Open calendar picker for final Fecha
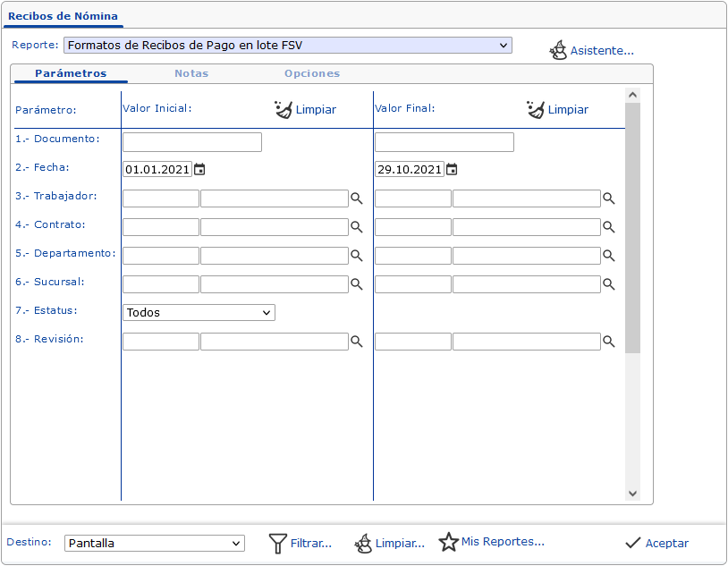 (452, 169)
